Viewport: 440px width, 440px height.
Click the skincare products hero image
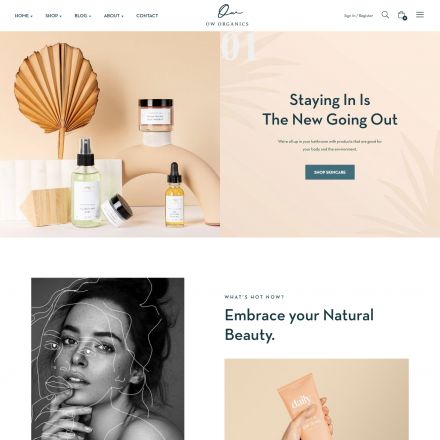tap(110, 134)
